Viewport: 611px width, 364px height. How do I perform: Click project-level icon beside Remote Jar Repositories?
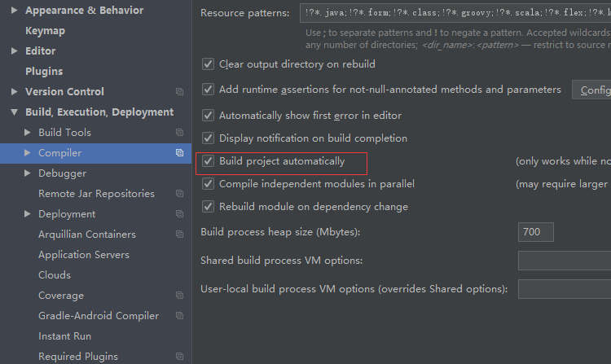coord(179,194)
